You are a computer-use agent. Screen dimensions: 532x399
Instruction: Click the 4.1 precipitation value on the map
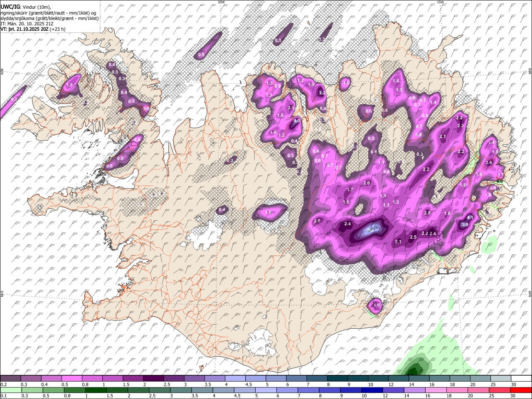pos(470,217)
